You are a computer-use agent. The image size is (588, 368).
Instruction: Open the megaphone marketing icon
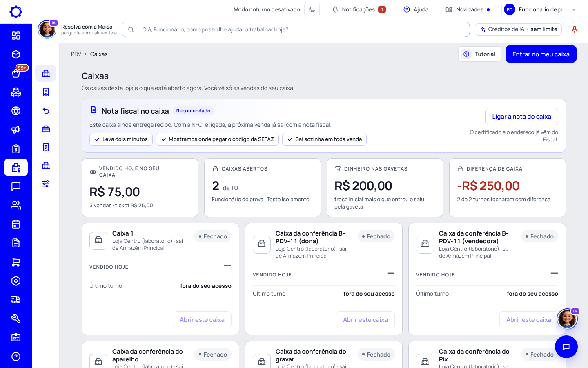coord(16,130)
